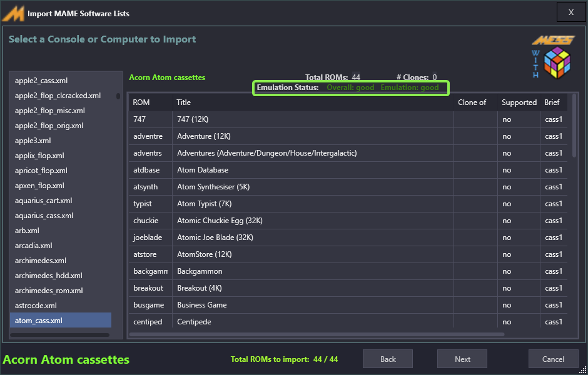Select the Backgammon row
The width and height of the screenshot is (588, 375).
348,271
